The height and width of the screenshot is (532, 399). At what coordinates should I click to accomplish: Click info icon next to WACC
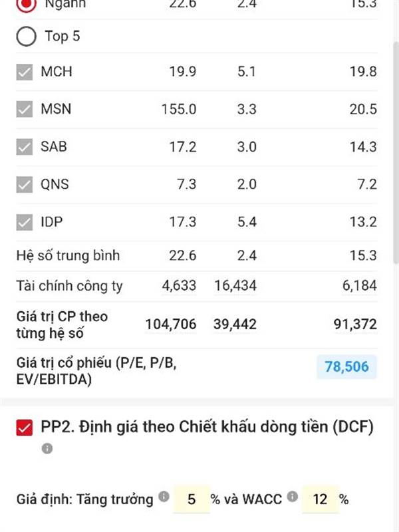(292, 496)
